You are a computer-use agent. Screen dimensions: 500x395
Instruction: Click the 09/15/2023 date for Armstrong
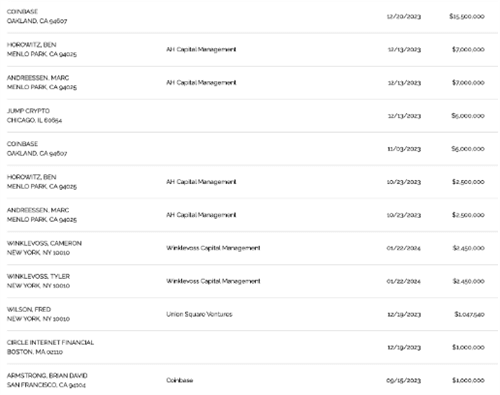[404, 380]
